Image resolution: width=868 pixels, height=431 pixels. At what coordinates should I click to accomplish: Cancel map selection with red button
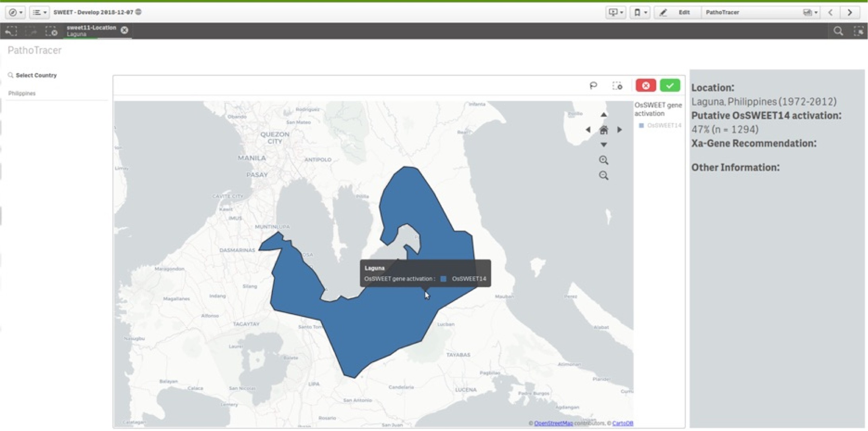[645, 85]
